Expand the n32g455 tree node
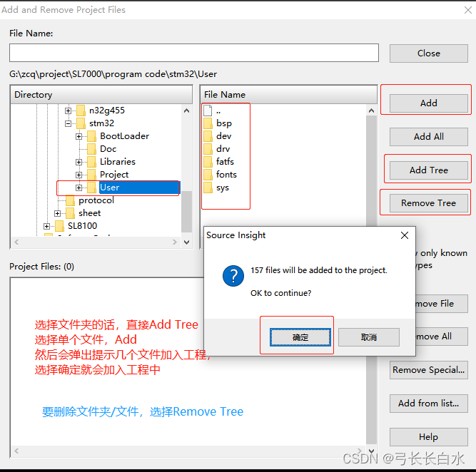Viewport: 476px width, 472px height. pos(68,111)
